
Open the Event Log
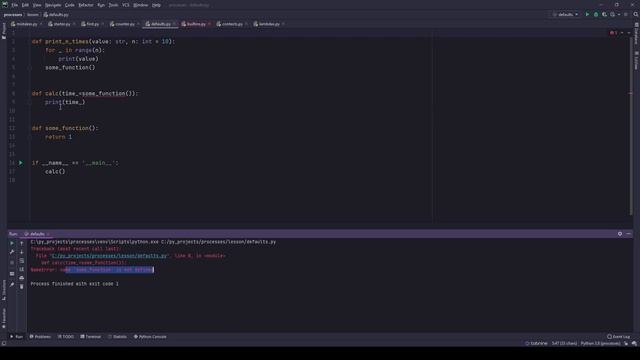click(x=619, y=337)
